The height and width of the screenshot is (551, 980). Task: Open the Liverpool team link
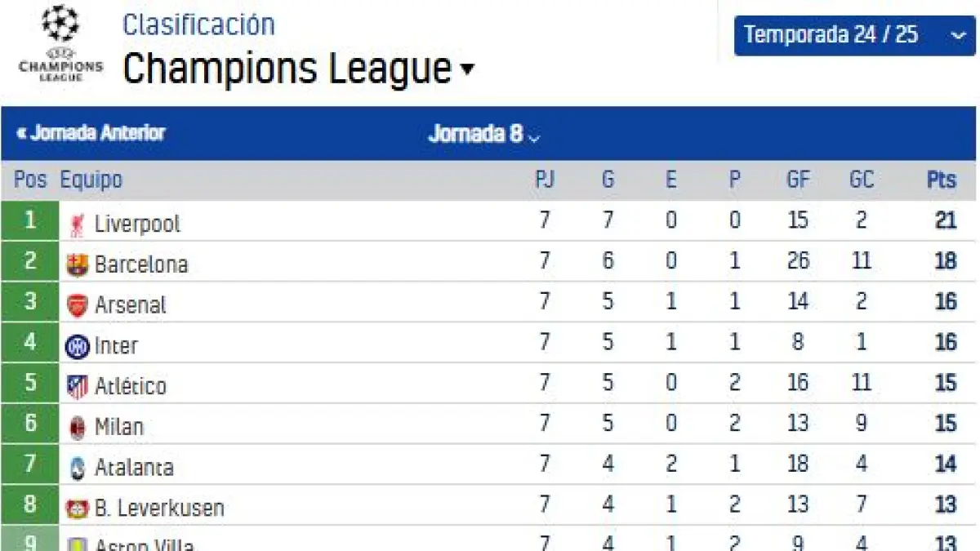(137, 224)
